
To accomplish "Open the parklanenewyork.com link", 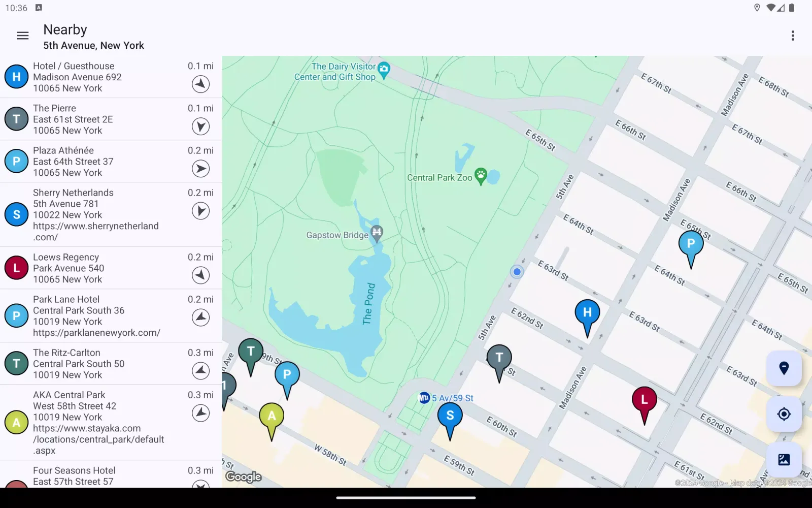I will (x=96, y=333).
